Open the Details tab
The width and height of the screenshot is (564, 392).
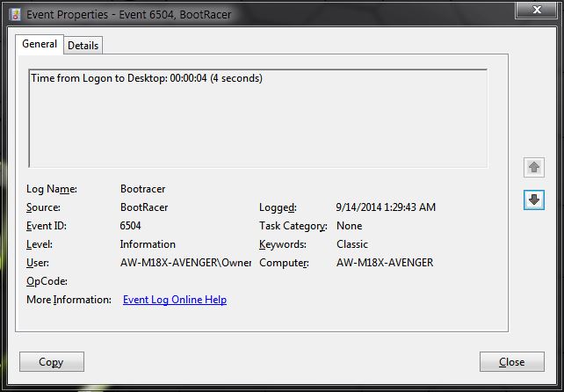pyautogui.click(x=83, y=46)
